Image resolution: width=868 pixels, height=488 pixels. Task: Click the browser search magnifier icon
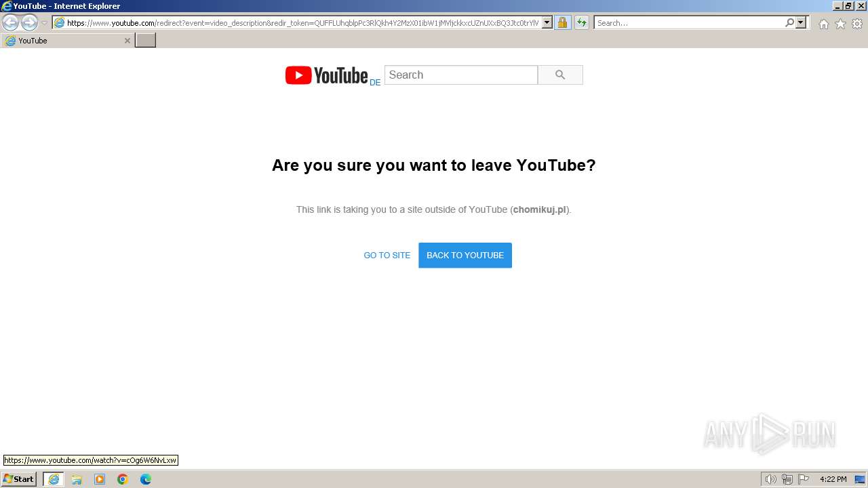[x=789, y=23]
